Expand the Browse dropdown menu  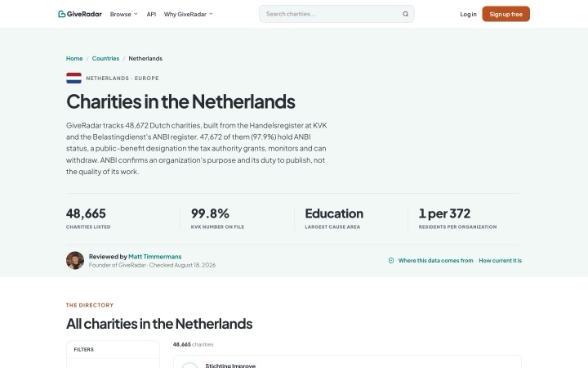tap(124, 14)
